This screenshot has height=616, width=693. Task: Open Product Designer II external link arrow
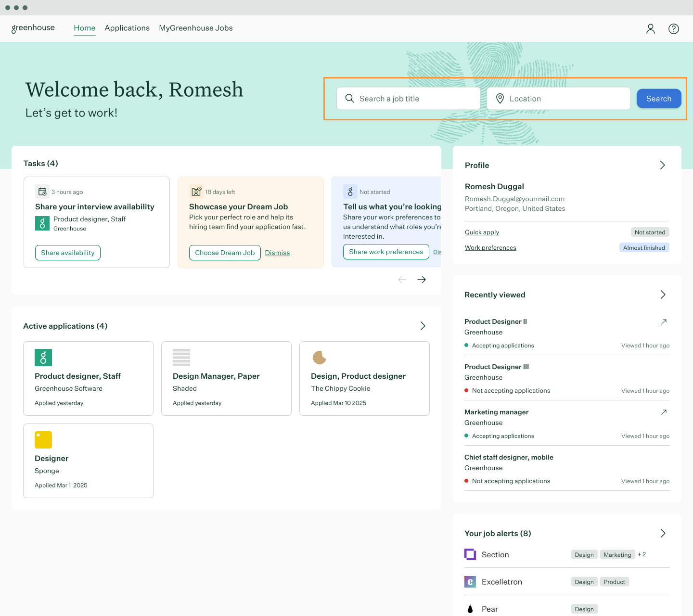[664, 321]
